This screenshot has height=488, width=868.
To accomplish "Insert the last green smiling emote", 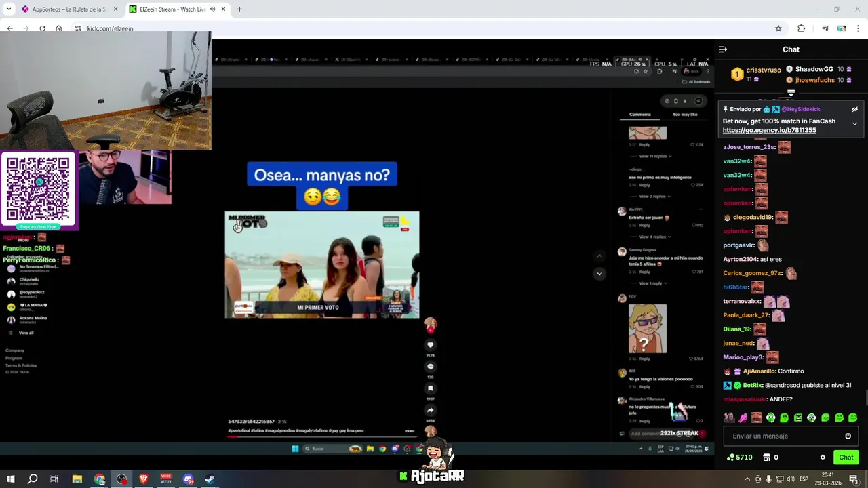I will [852, 418].
